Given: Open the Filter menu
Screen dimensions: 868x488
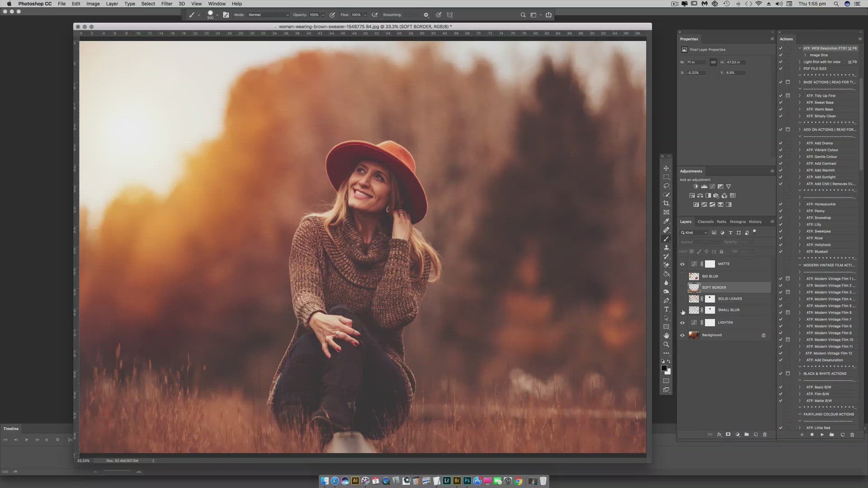Looking at the screenshot, I should pos(166,4).
